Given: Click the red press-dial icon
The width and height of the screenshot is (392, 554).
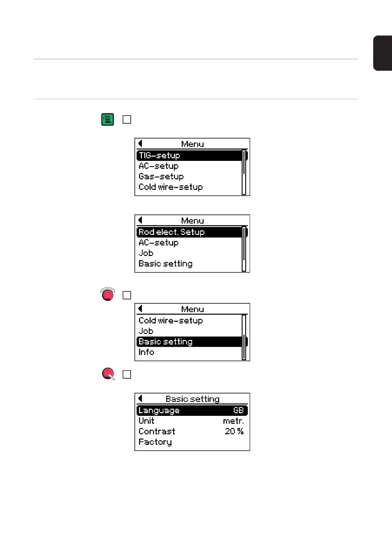Looking at the screenshot, I should click(x=108, y=374).
